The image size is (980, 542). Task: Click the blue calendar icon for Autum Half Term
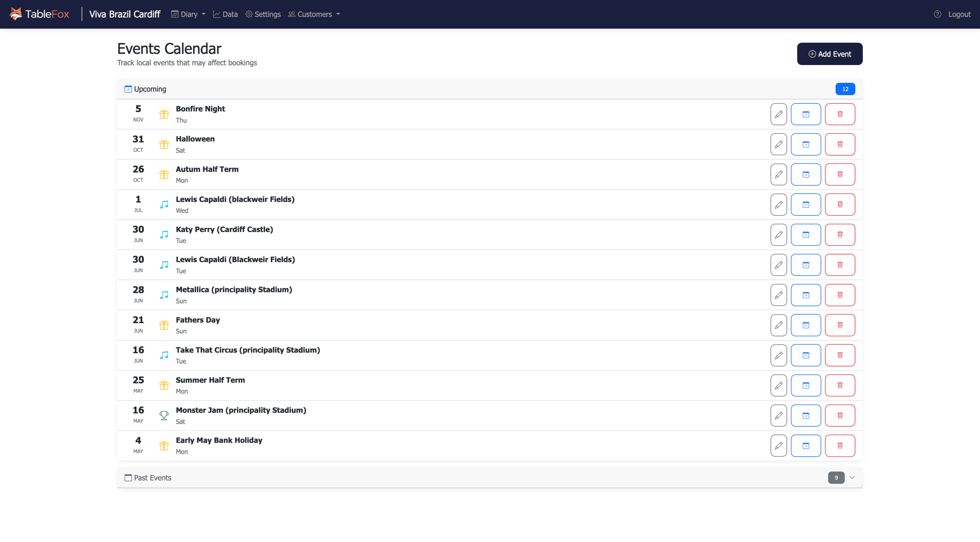(x=806, y=174)
